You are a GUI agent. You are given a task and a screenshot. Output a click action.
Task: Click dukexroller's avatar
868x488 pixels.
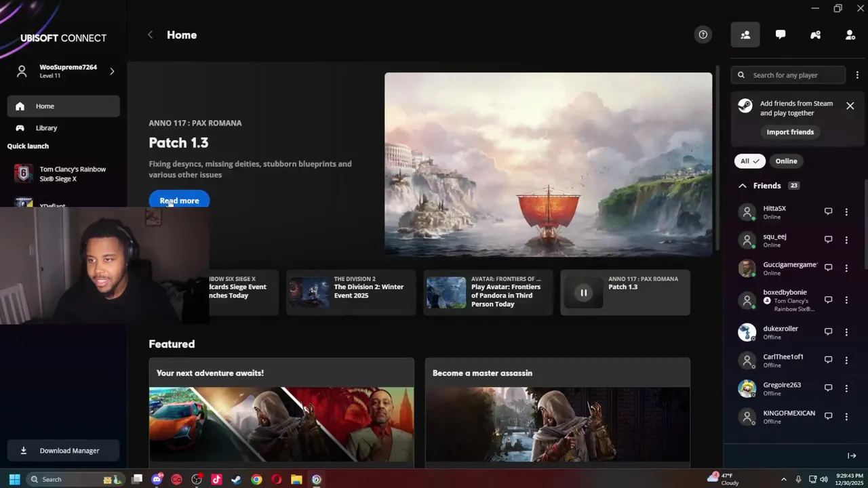(x=747, y=332)
